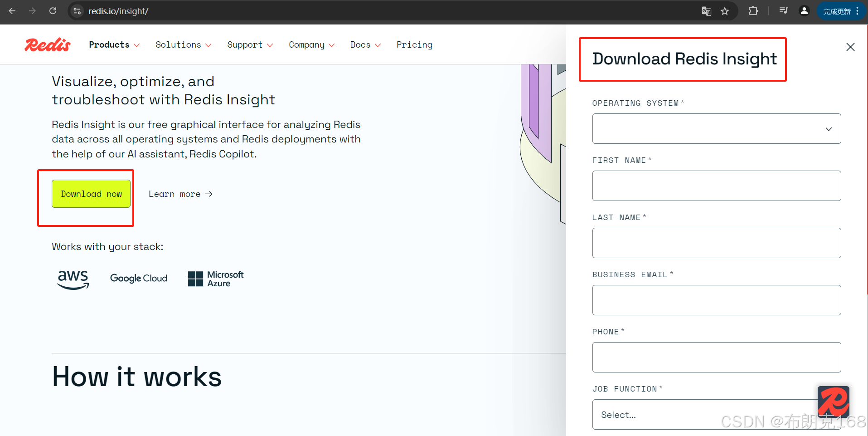The width and height of the screenshot is (868, 436).
Task: Open the Pricing page
Action: click(x=414, y=45)
